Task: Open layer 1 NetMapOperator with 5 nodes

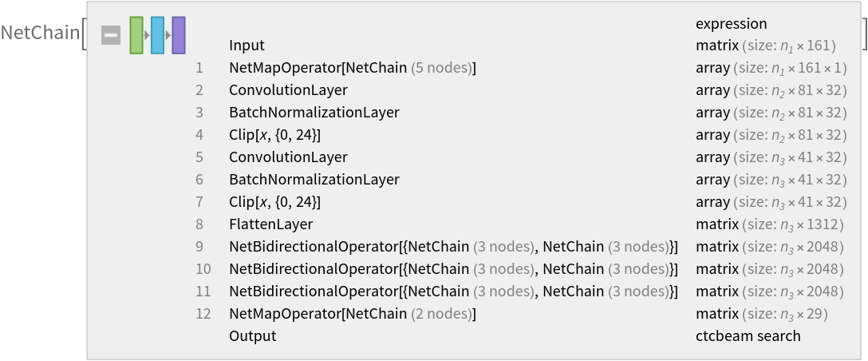Action: point(352,68)
